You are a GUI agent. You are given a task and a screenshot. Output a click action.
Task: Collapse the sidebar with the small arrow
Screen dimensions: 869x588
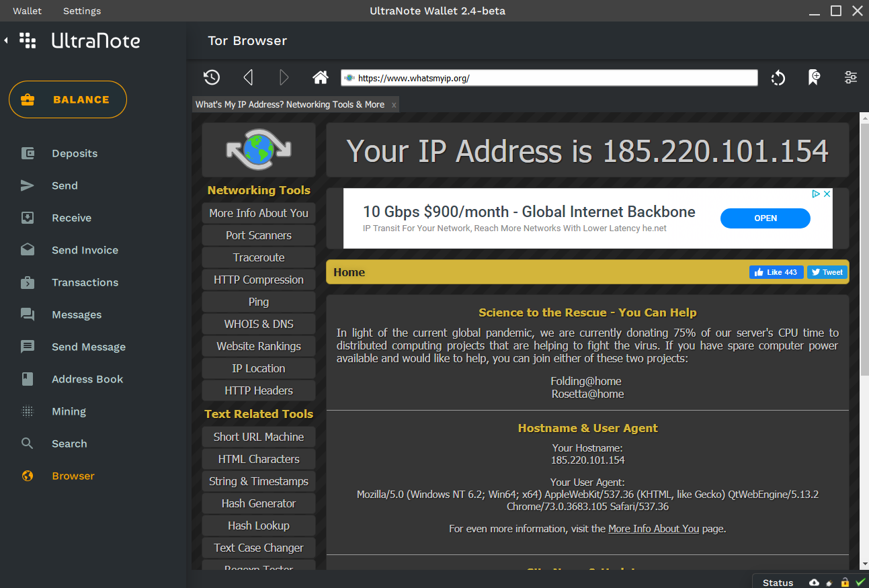click(x=6, y=40)
